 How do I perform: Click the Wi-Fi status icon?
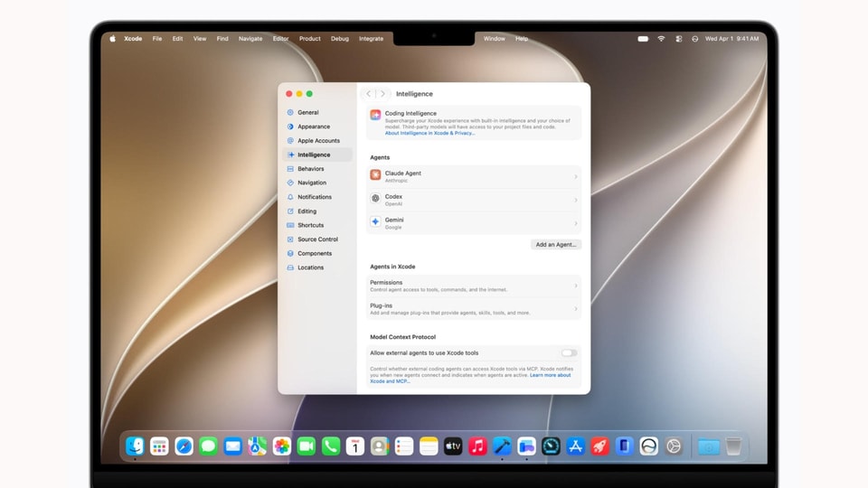661,39
